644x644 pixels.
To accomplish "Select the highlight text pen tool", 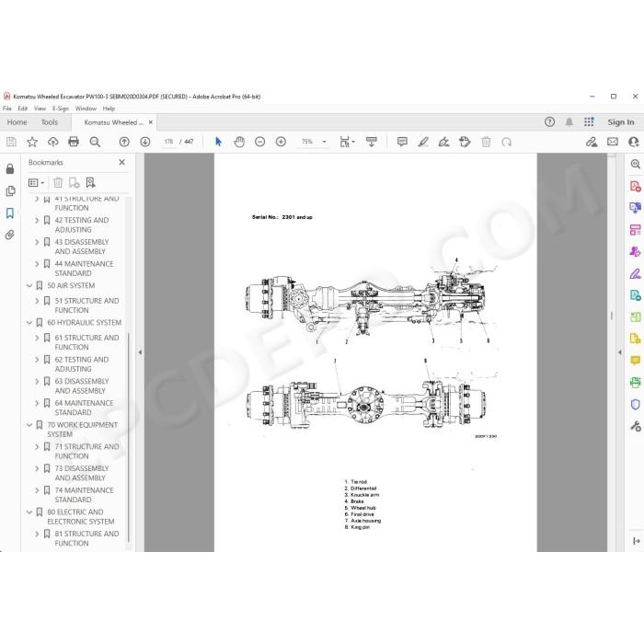I will pos(423,142).
